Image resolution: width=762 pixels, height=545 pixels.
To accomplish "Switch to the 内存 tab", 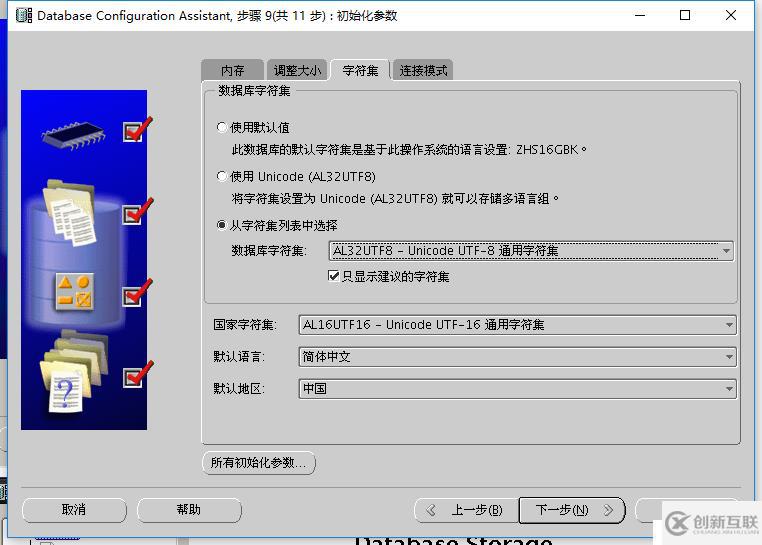I will pyautogui.click(x=232, y=70).
